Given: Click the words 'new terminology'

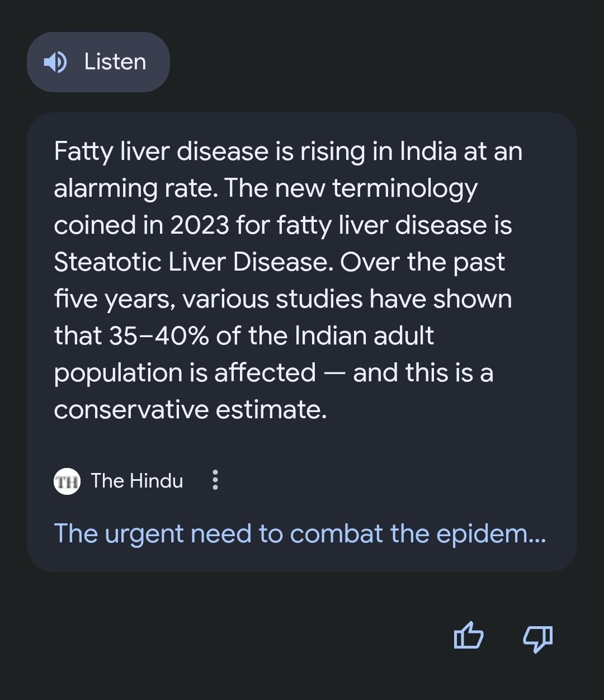Looking at the screenshot, I should point(376,188).
